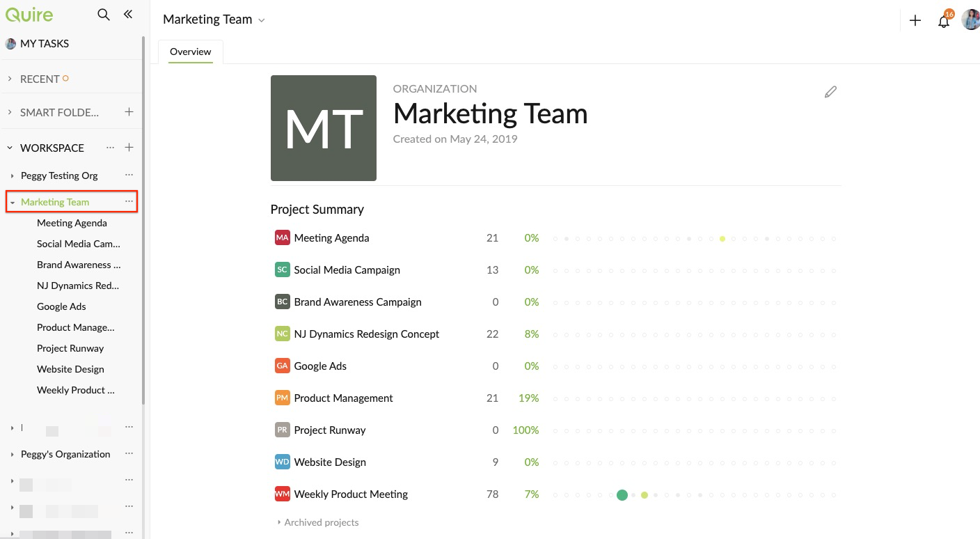
Task: Open Website Design summary link
Action: [x=330, y=462]
